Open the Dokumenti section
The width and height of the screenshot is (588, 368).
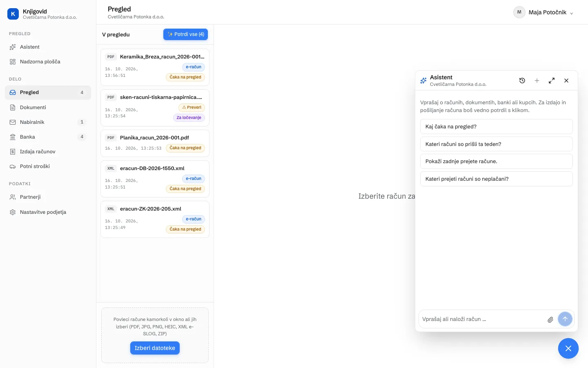(48, 108)
